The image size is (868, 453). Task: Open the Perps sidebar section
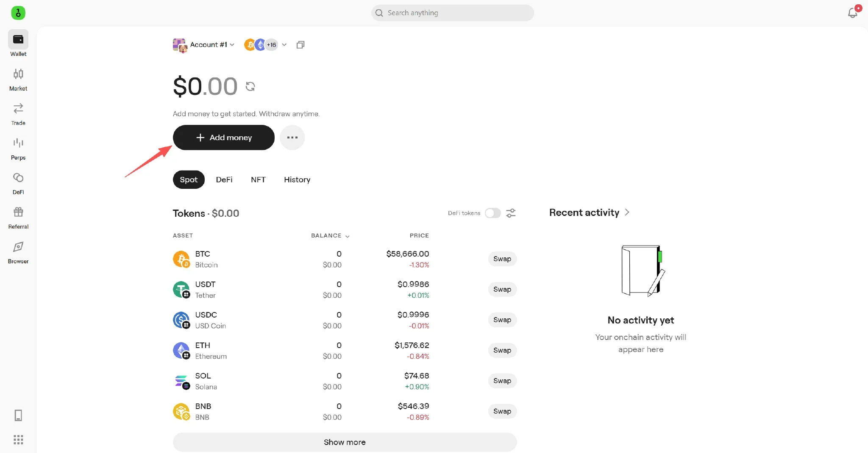point(18,149)
